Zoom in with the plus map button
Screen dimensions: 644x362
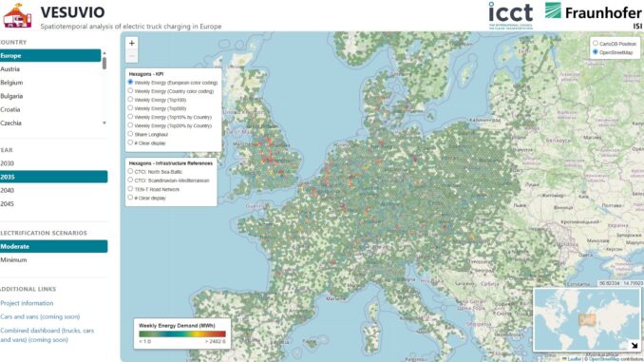(x=131, y=43)
